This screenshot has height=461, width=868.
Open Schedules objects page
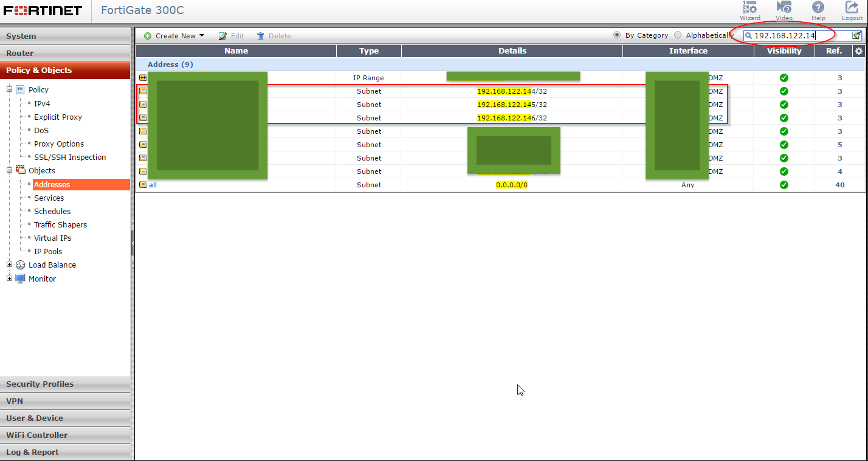pos(52,211)
